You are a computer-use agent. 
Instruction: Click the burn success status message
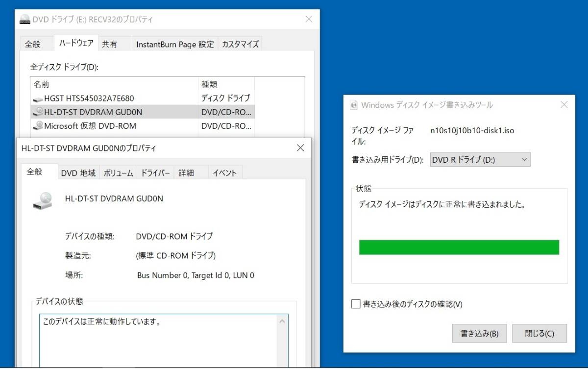pyautogui.click(x=442, y=205)
